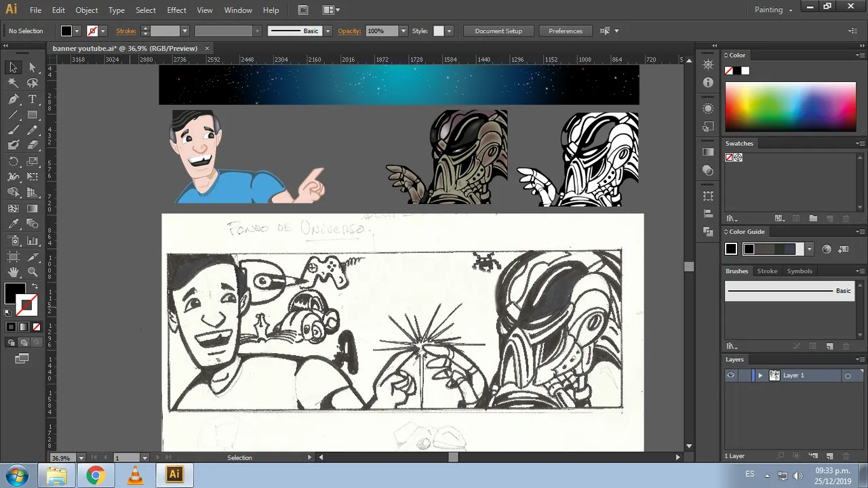
Task: Open the Align panel from dock
Action: pos(708,213)
